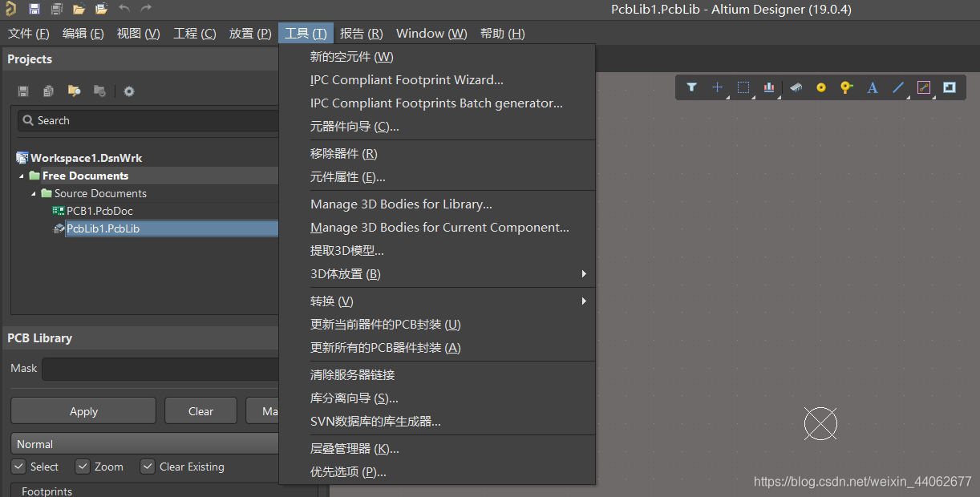This screenshot has height=497, width=980.
Task: Select PCB1.PcbDoc in project tree
Action: (99, 211)
